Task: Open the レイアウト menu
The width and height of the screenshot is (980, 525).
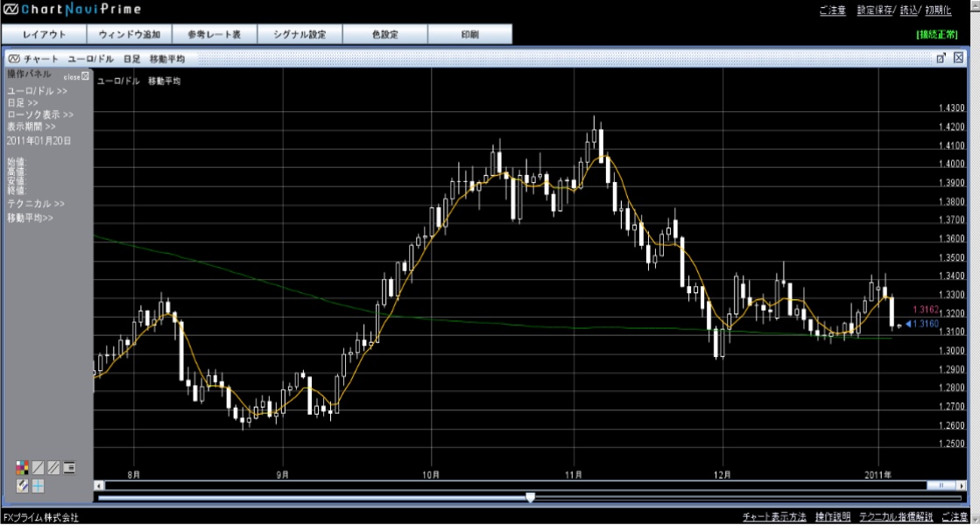Action: click(44, 35)
